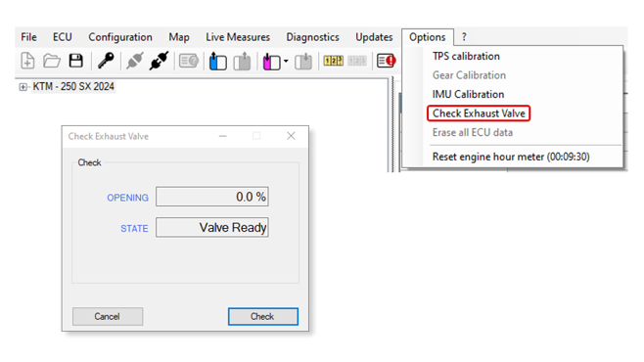The width and height of the screenshot is (644, 362).
Task: Click the yellow 123 counter icon
Action: point(333,62)
